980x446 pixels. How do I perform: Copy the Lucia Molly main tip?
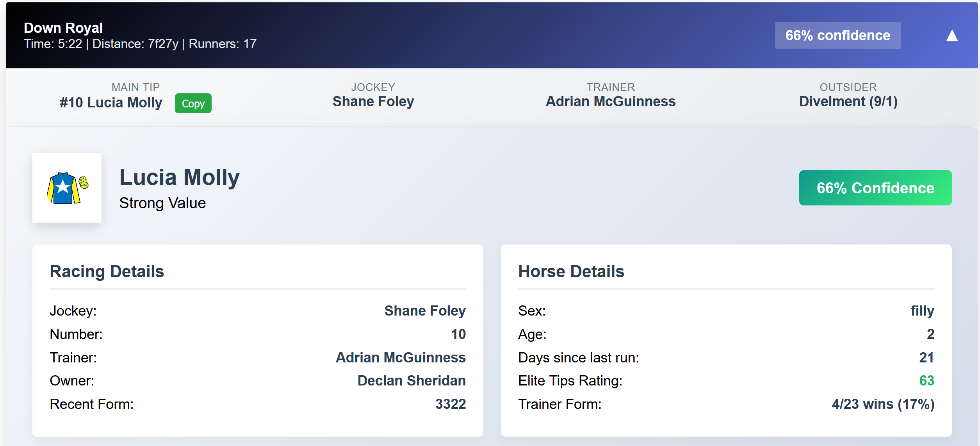pyautogui.click(x=193, y=103)
